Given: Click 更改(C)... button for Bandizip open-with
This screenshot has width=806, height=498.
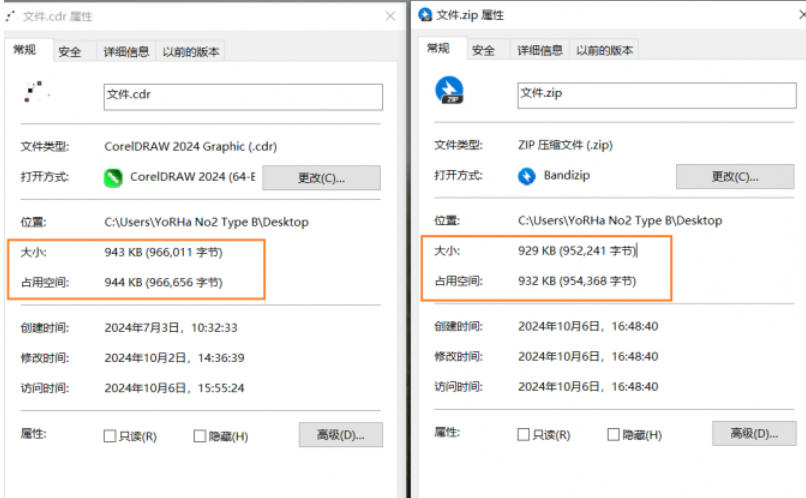Looking at the screenshot, I should point(735,177).
